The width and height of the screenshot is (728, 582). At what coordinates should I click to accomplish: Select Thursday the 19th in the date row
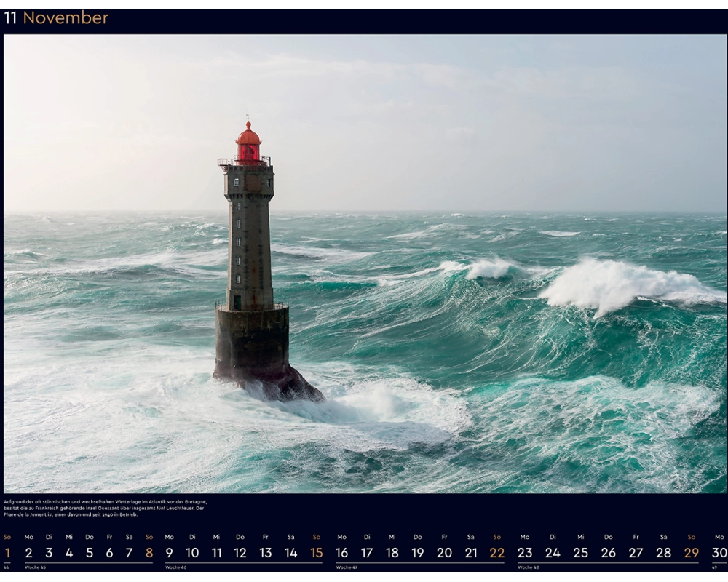418,553
